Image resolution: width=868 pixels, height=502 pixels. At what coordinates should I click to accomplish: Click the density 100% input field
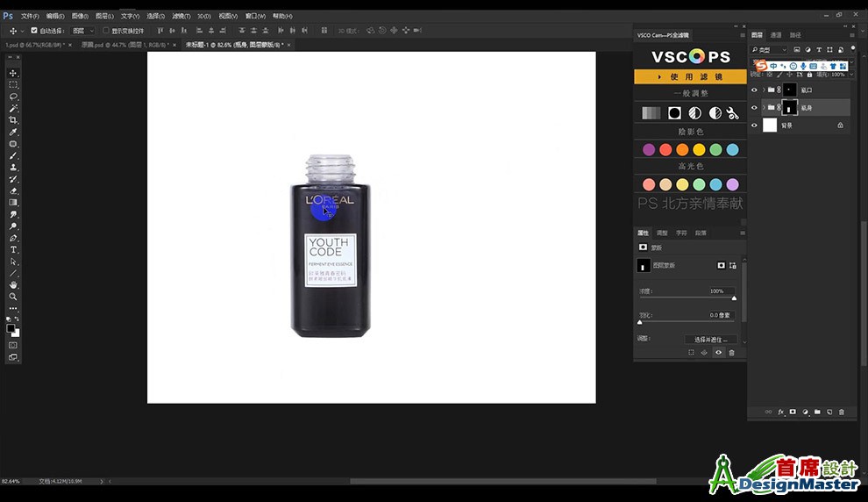[x=722, y=290]
